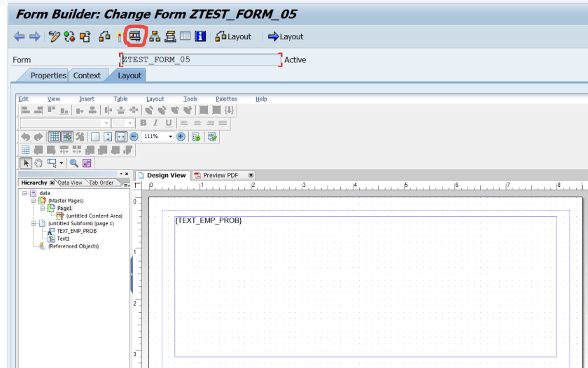
Task: Open the Palettes menu
Action: click(226, 99)
